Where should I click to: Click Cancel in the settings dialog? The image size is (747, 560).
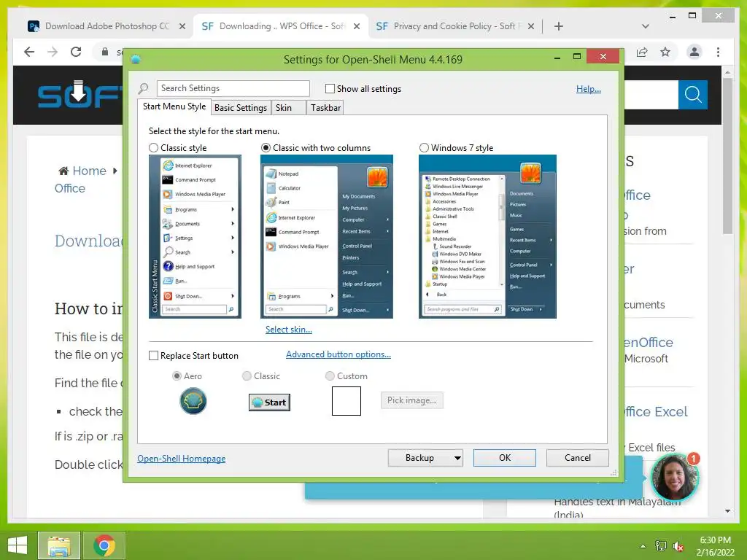(578, 458)
